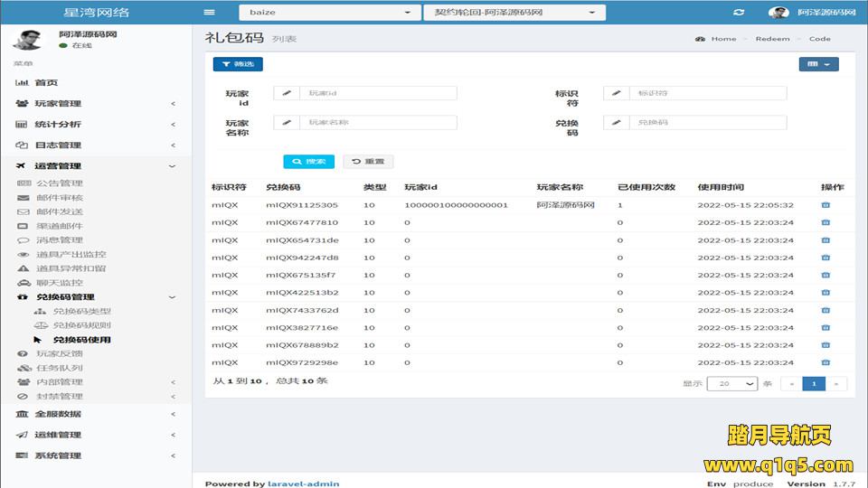Open 兑换码类型 submenu item

click(81, 312)
